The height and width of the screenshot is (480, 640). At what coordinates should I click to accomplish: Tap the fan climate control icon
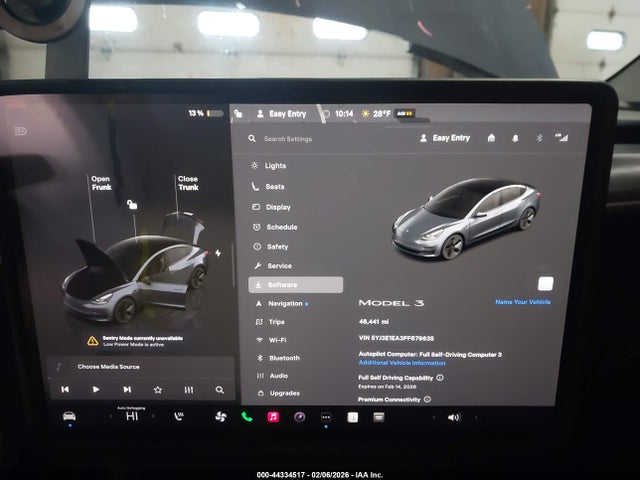pyautogui.click(x=220, y=416)
